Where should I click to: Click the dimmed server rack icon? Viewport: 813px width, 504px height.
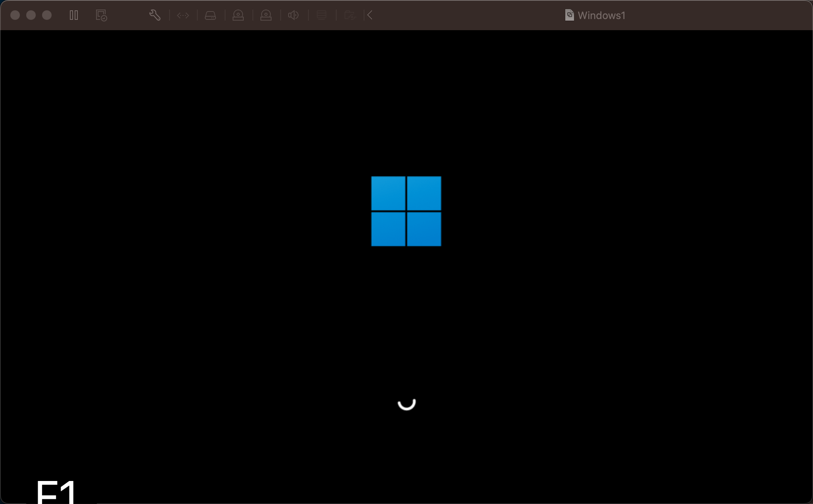(x=322, y=15)
